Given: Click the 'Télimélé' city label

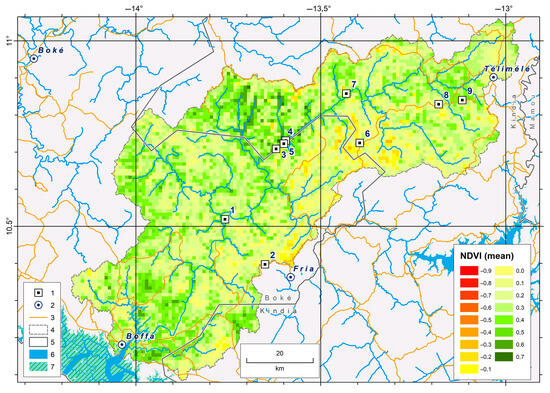Looking at the screenshot, I should tap(507, 69).
